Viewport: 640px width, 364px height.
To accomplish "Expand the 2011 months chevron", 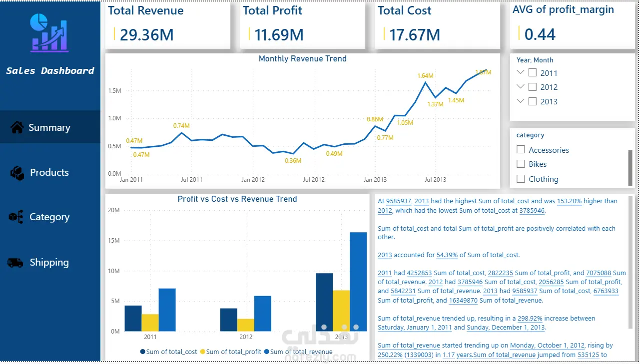I will pos(520,72).
